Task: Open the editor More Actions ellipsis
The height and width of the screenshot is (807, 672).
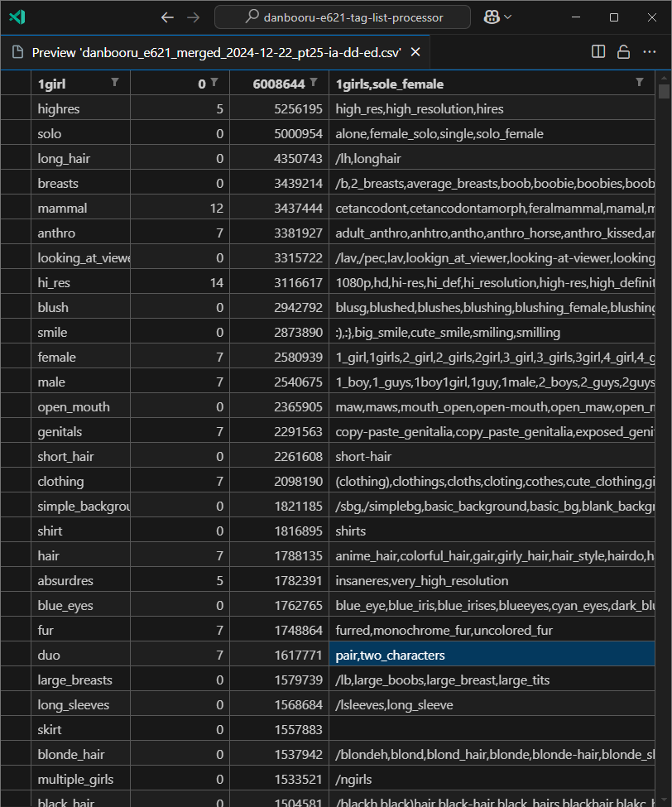Action: click(x=649, y=52)
